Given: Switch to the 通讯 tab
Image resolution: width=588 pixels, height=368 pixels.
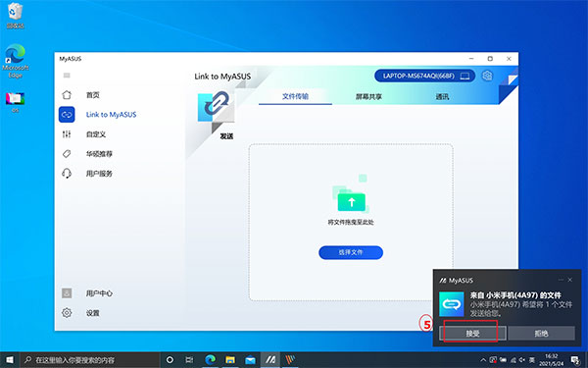Looking at the screenshot, I should (x=442, y=96).
